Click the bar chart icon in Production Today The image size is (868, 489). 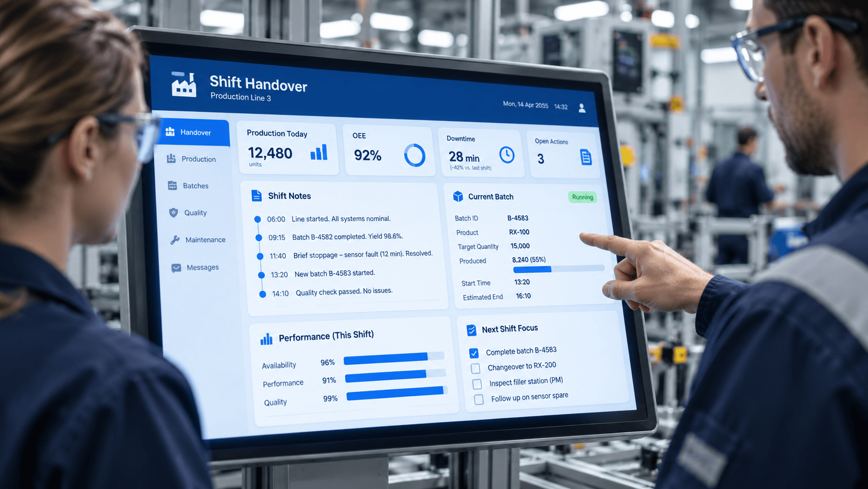point(319,152)
